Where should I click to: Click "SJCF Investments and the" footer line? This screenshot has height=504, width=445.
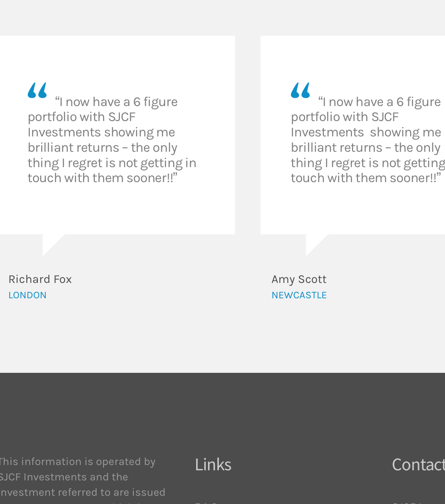(64, 477)
